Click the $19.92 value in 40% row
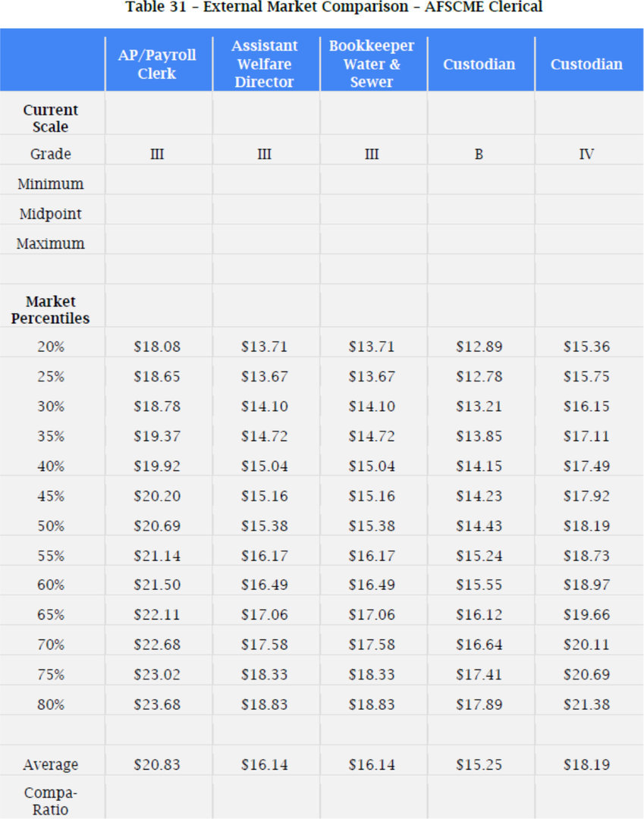The height and width of the screenshot is (819, 644). [157, 466]
